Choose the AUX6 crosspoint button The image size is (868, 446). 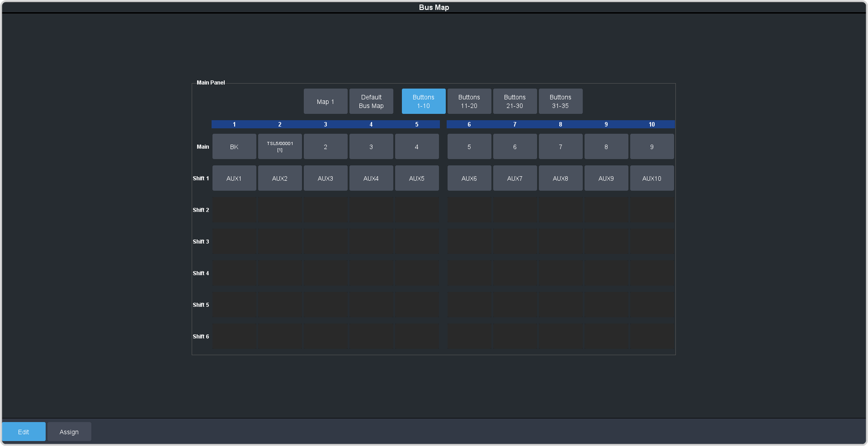click(469, 178)
